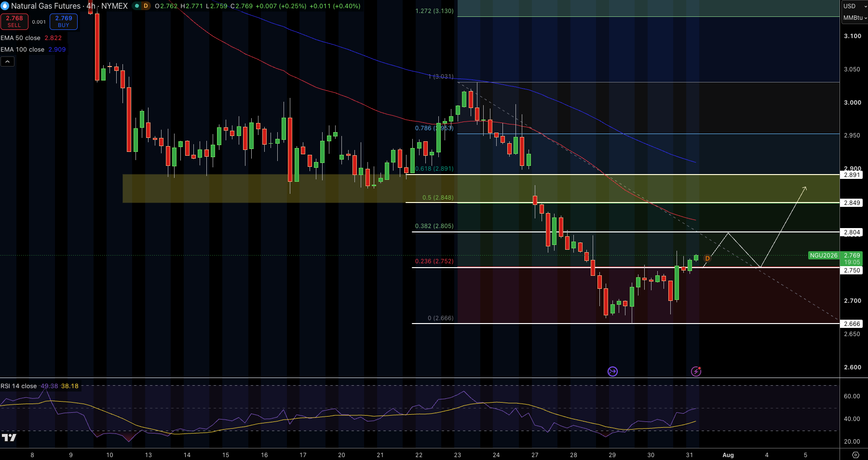The width and height of the screenshot is (868, 460).
Task: Click the 60.00 level on the RSI scale
Action: click(x=852, y=396)
